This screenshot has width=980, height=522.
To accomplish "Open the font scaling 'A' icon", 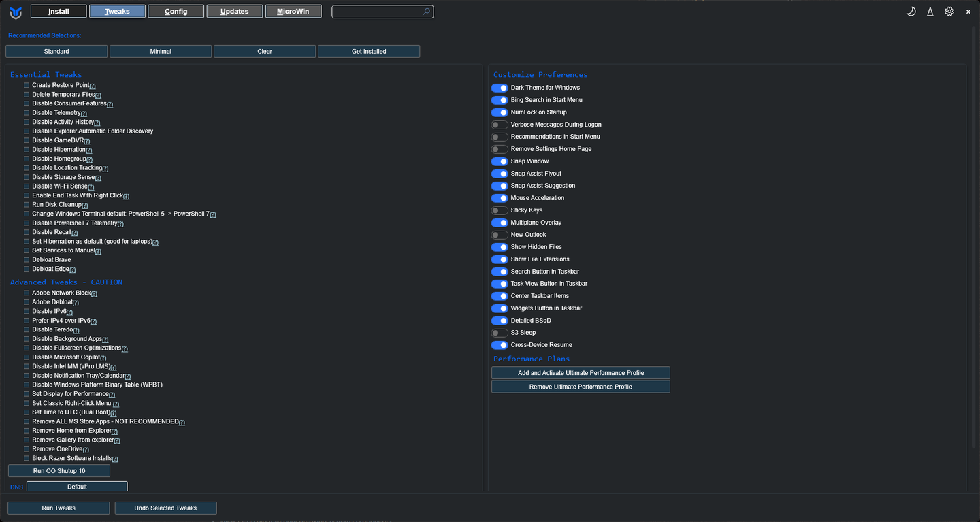I will 930,12.
